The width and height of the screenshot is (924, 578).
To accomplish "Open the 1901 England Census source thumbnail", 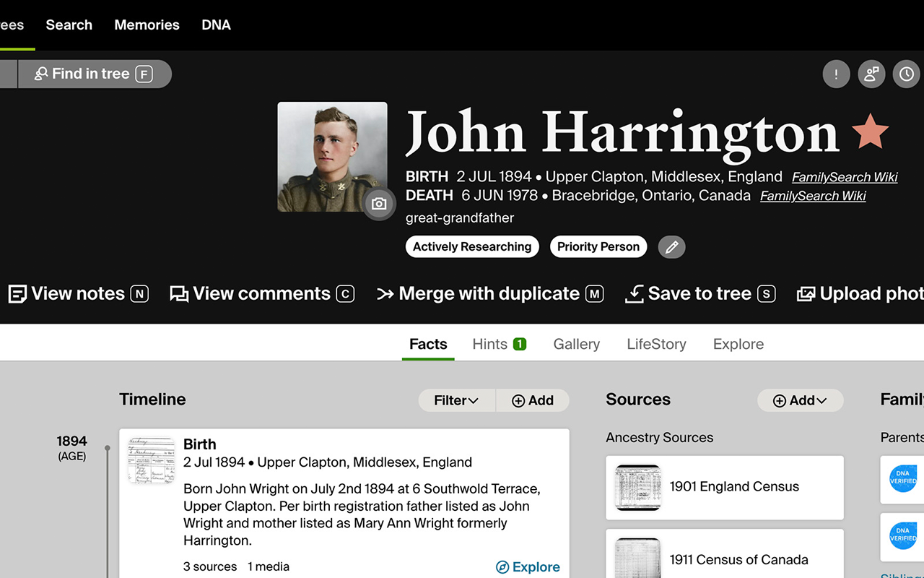I will coord(637,488).
